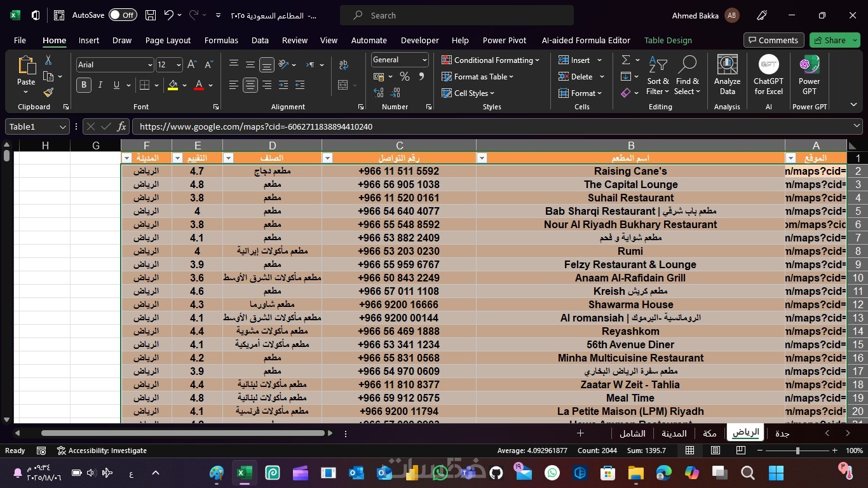Toggle Bottom Align vertical alignment
The width and height of the screenshot is (868, 488).
(x=267, y=64)
